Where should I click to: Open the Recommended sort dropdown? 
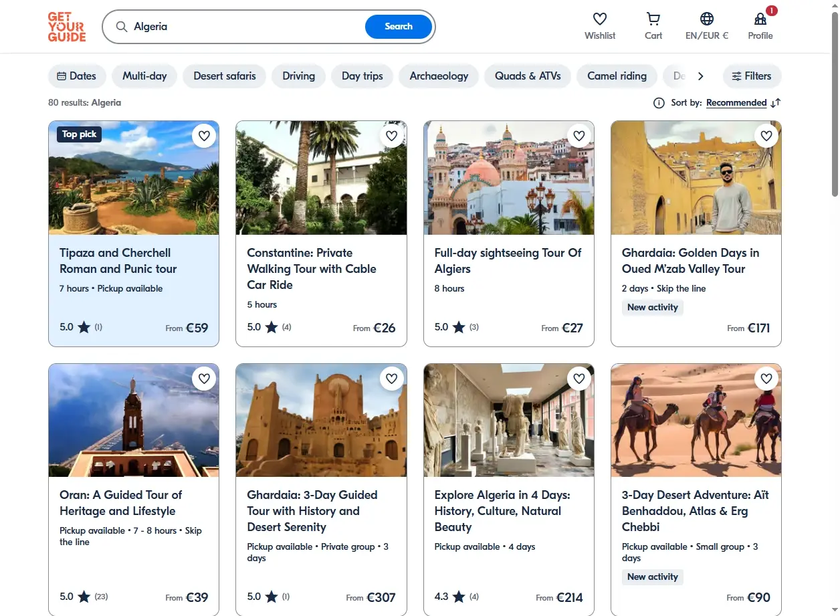pyautogui.click(x=736, y=102)
